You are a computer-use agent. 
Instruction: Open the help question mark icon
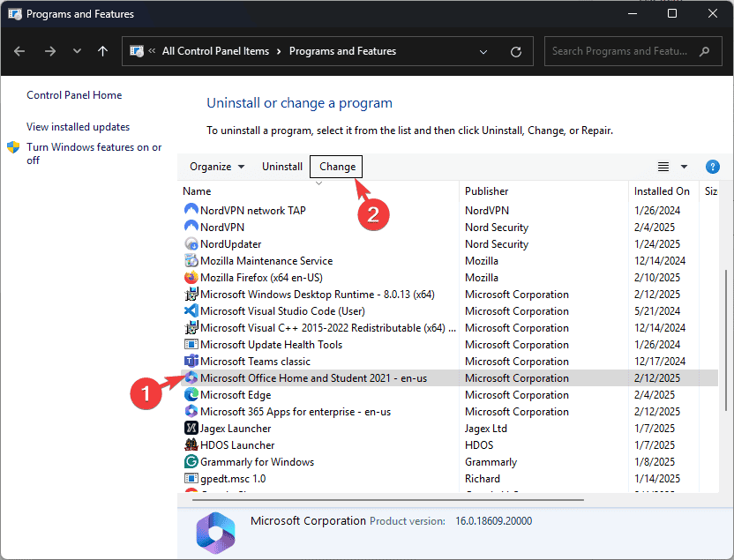coord(712,167)
